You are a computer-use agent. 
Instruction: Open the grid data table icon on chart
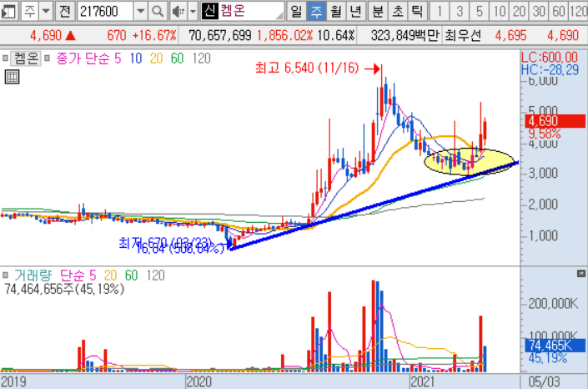(12, 77)
